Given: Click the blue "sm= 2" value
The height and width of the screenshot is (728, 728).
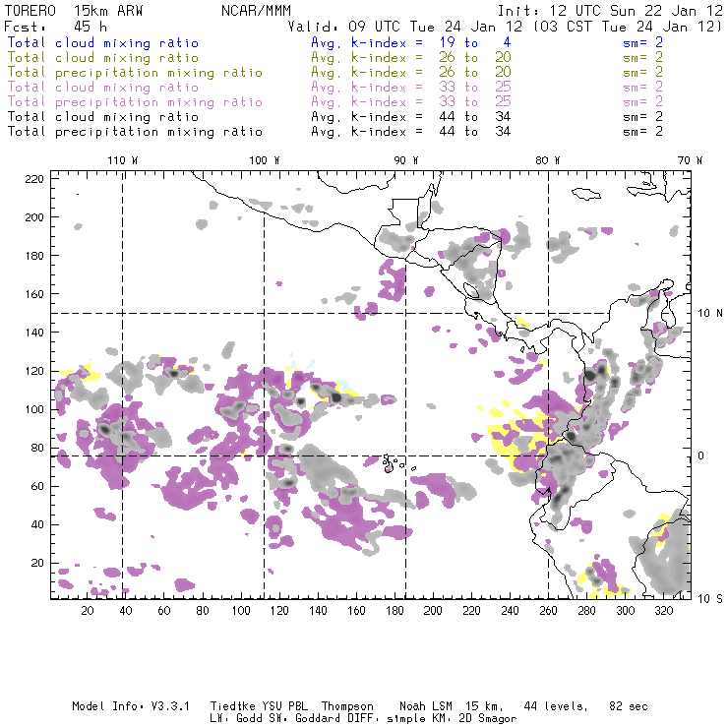Looking at the screenshot, I should tap(642, 42).
